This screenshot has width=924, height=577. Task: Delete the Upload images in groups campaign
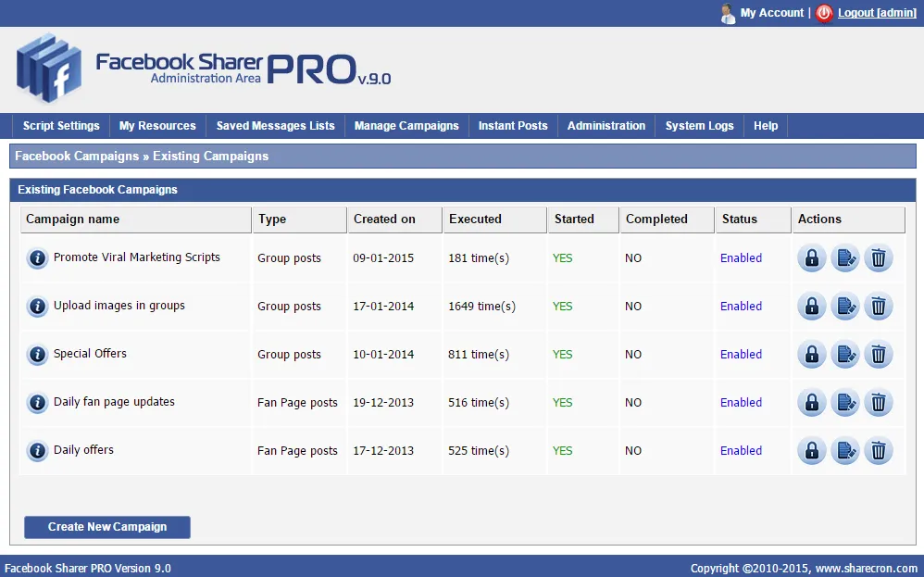click(878, 306)
